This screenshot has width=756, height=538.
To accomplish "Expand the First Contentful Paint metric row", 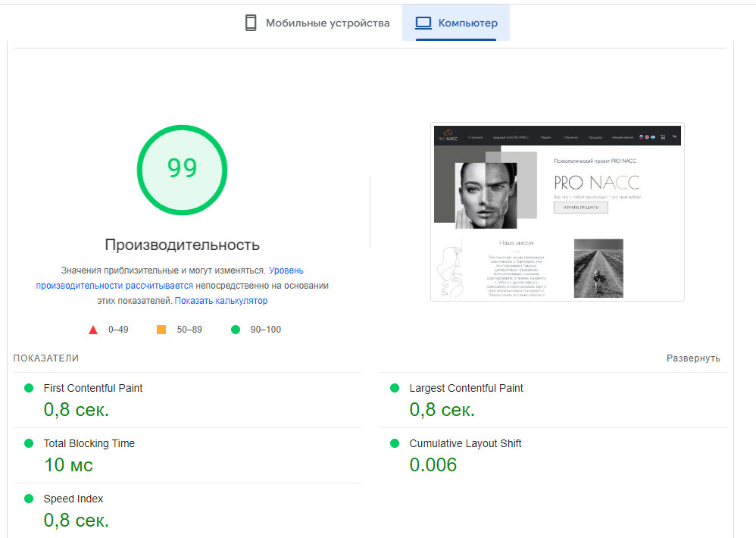I will coord(93,388).
